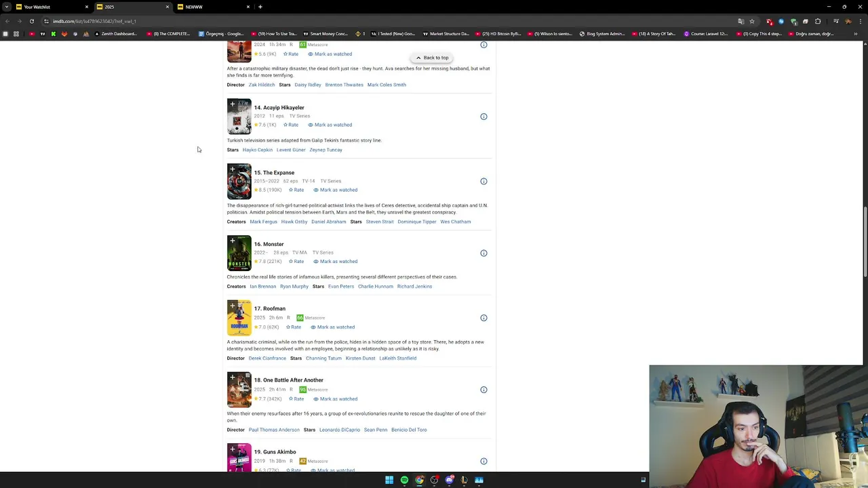Click the Back to top button
The width and height of the screenshot is (868, 488).
point(432,58)
